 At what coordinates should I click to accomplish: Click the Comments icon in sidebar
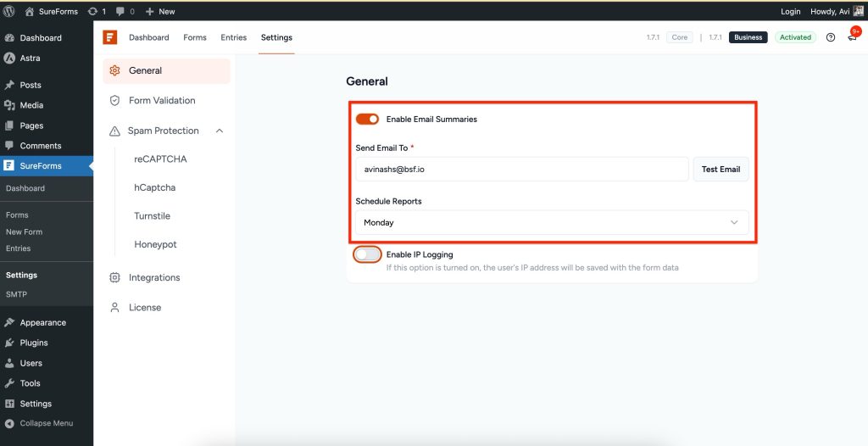[8, 145]
